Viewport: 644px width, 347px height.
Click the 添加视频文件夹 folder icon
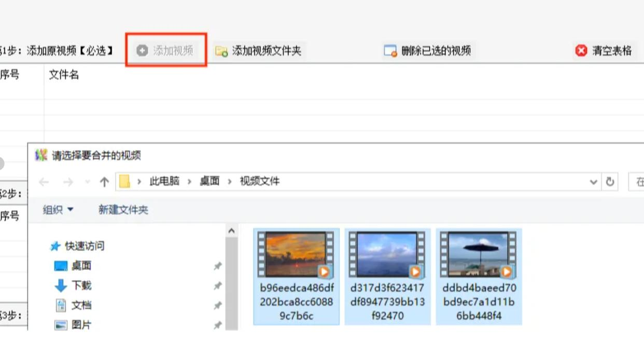coord(221,51)
